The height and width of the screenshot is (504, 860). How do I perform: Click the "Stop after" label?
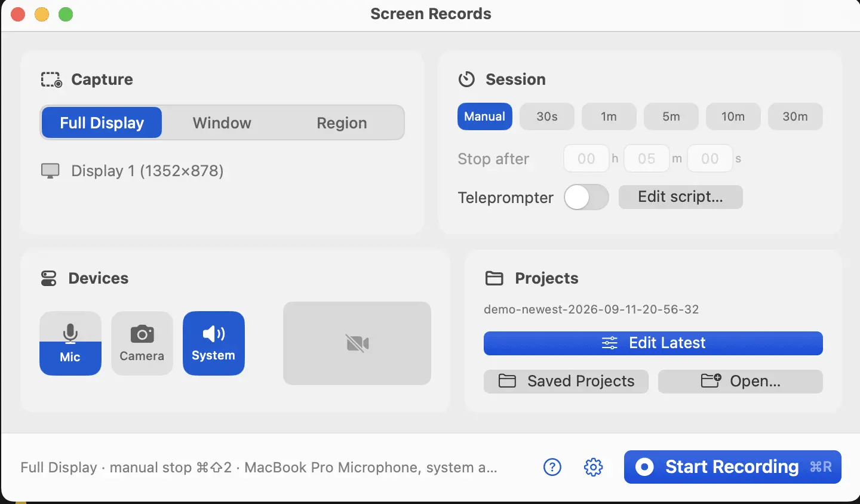493,159
